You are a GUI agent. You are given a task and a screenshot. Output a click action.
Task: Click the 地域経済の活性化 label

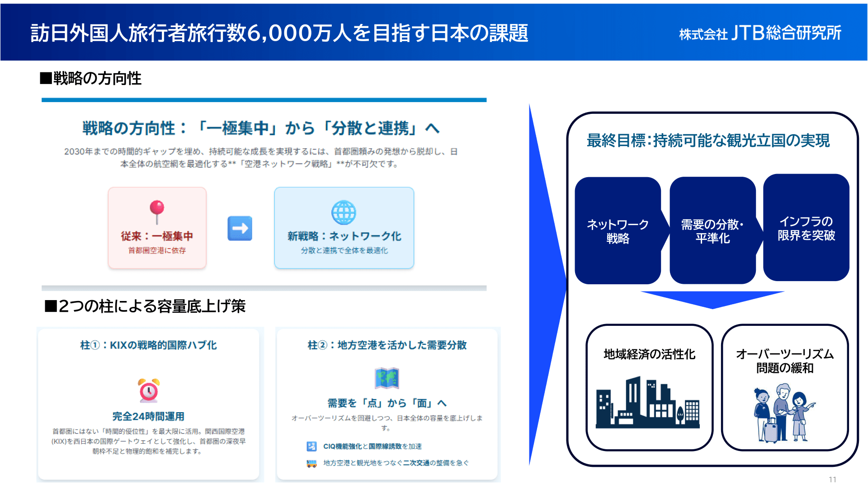[x=649, y=354]
